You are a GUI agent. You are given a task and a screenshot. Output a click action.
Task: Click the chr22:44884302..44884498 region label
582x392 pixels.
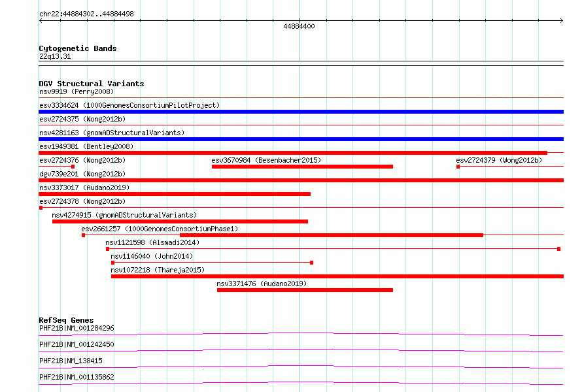coord(86,14)
